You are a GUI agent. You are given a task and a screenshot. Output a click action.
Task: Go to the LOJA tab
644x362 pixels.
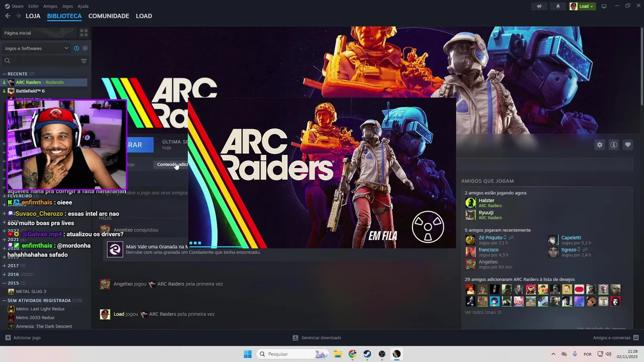pyautogui.click(x=33, y=16)
